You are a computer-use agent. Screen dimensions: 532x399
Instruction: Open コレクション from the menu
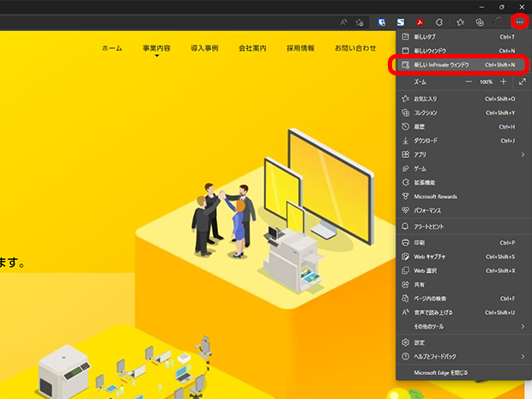click(x=464, y=112)
